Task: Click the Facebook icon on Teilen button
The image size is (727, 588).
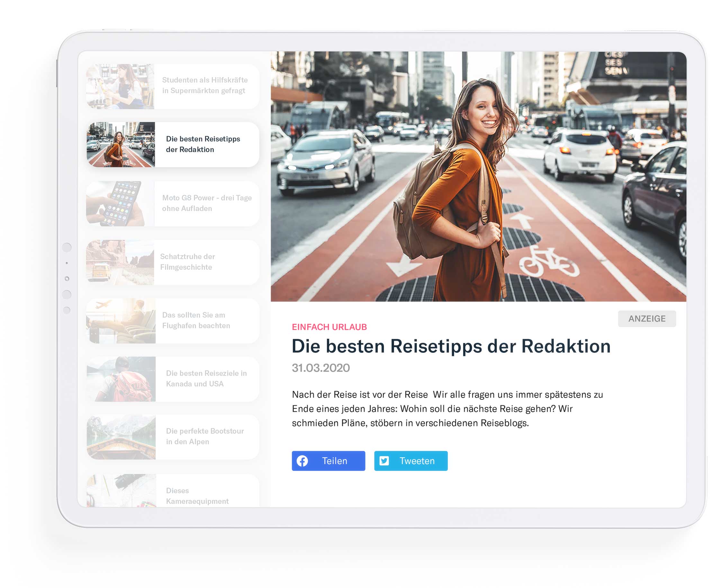Action: 302,461
